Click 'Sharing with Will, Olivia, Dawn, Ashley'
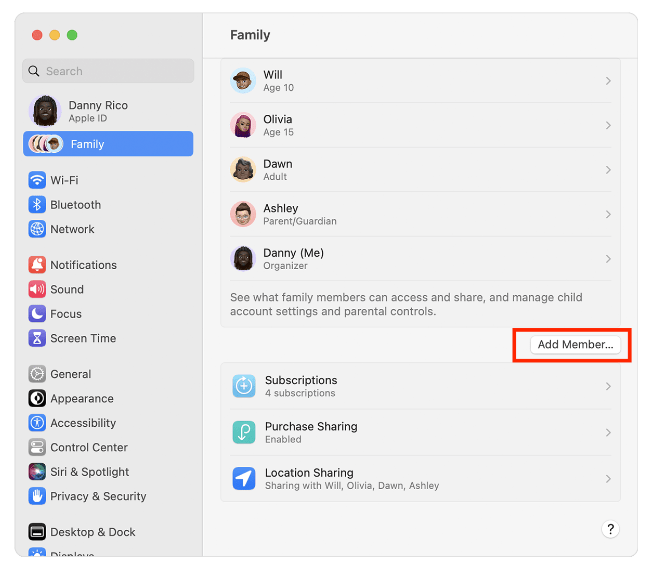The image size is (651, 570). click(x=352, y=486)
